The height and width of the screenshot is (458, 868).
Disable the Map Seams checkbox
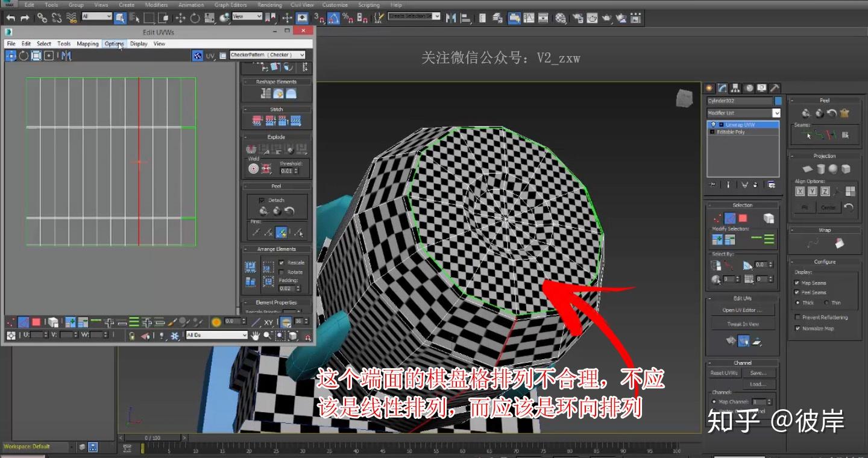click(x=797, y=283)
